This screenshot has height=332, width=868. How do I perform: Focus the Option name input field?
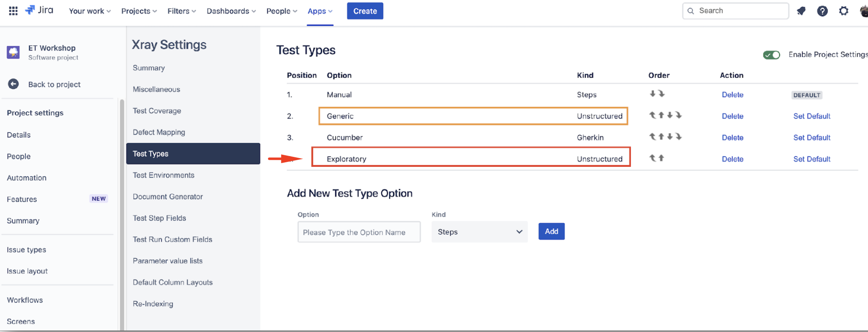pyautogui.click(x=359, y=232)
